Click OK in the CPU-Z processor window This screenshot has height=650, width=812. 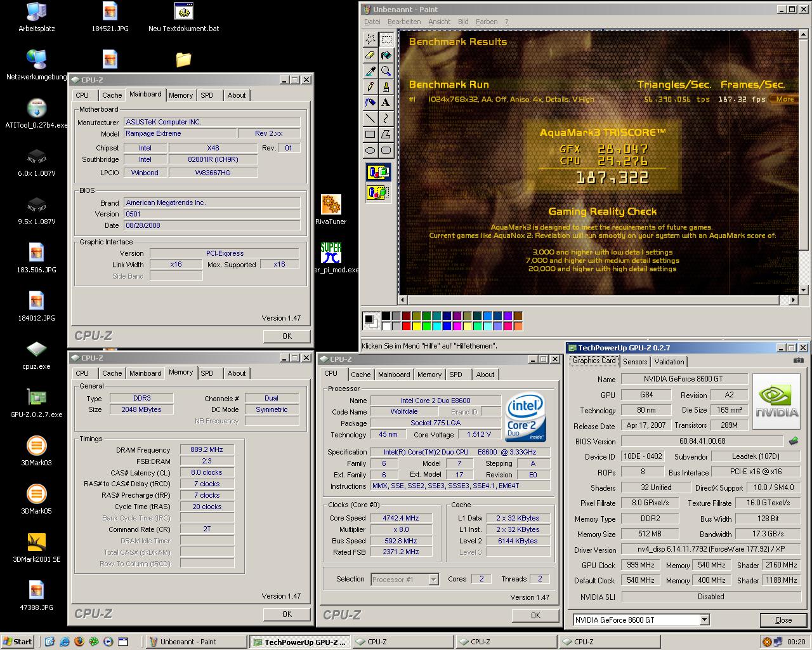point(535,615)
